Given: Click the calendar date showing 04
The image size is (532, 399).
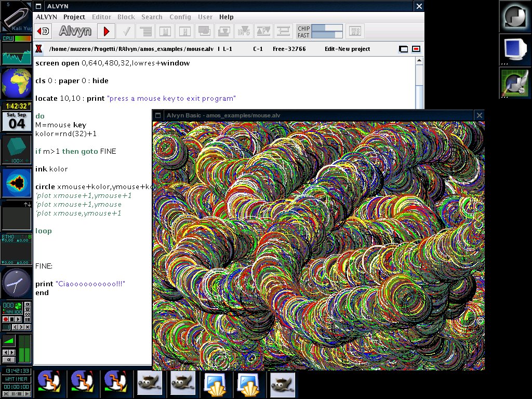Looking at the screenshot, I should tap(17, 123).
